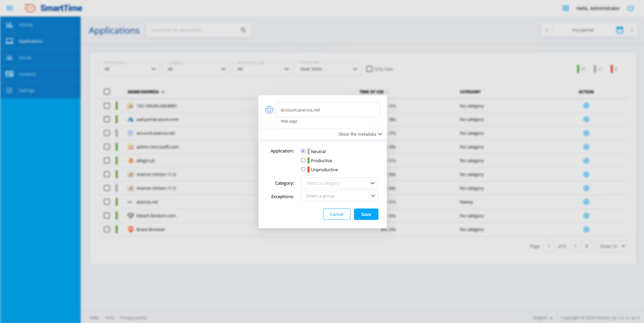Image resolution: width=644 pixels, height=323 pixels.
Task: Click the hamburger menu icon
Action: pos(10,8)
